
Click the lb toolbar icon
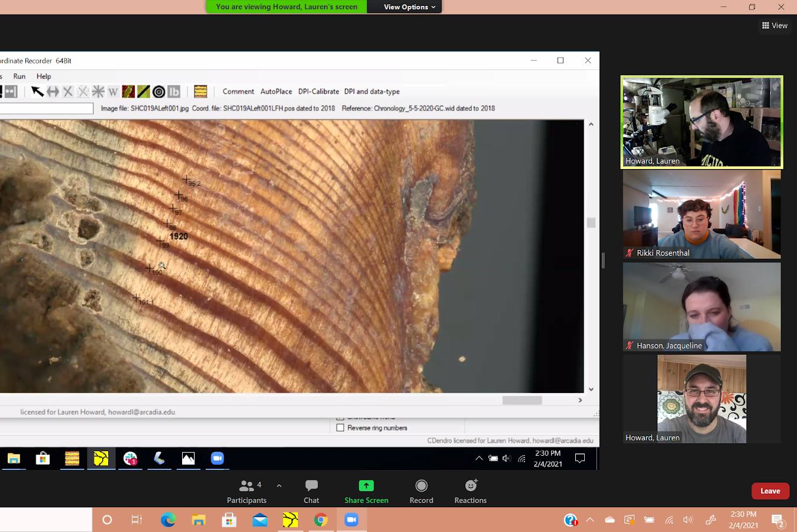point(173,92)
